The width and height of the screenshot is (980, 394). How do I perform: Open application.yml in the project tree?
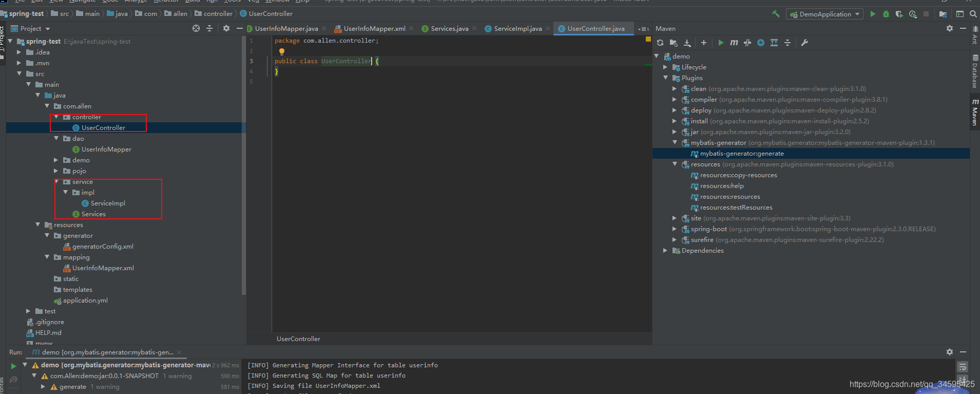pyautogui.click(x=85, y=300)
